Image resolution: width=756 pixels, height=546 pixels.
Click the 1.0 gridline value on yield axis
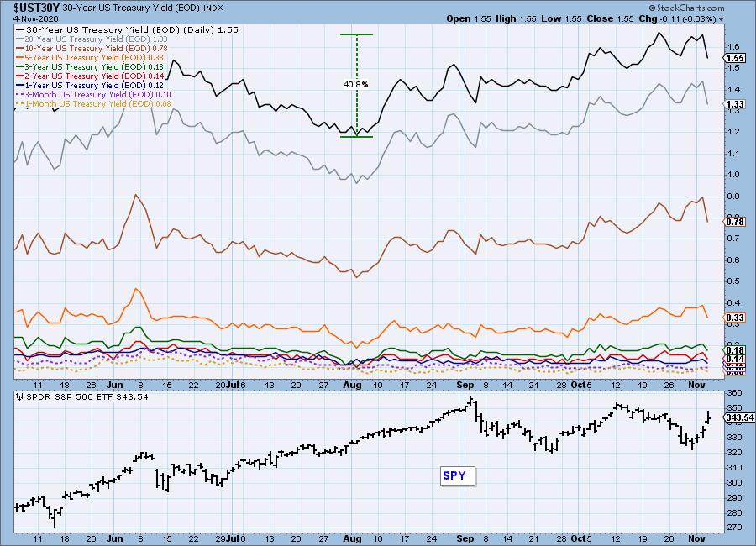pos(734,175)
